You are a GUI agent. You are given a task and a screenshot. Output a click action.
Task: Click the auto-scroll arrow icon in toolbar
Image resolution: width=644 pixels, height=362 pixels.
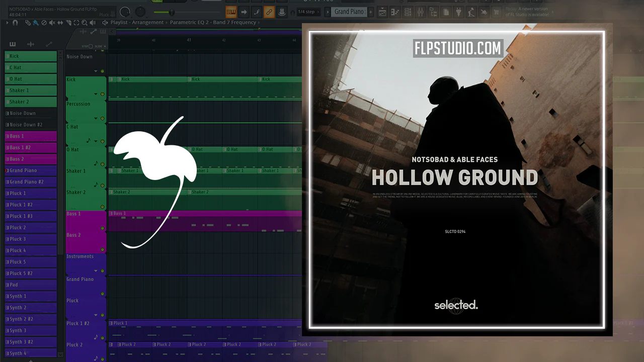point(244,12)
